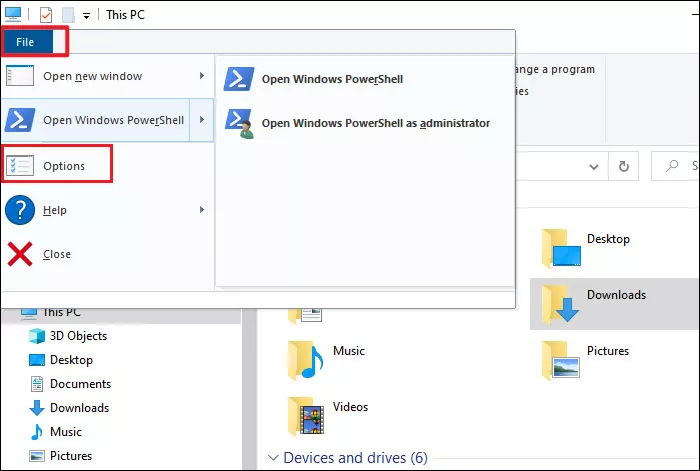Click the Pictures icon in navigation pane

point(37,456)
